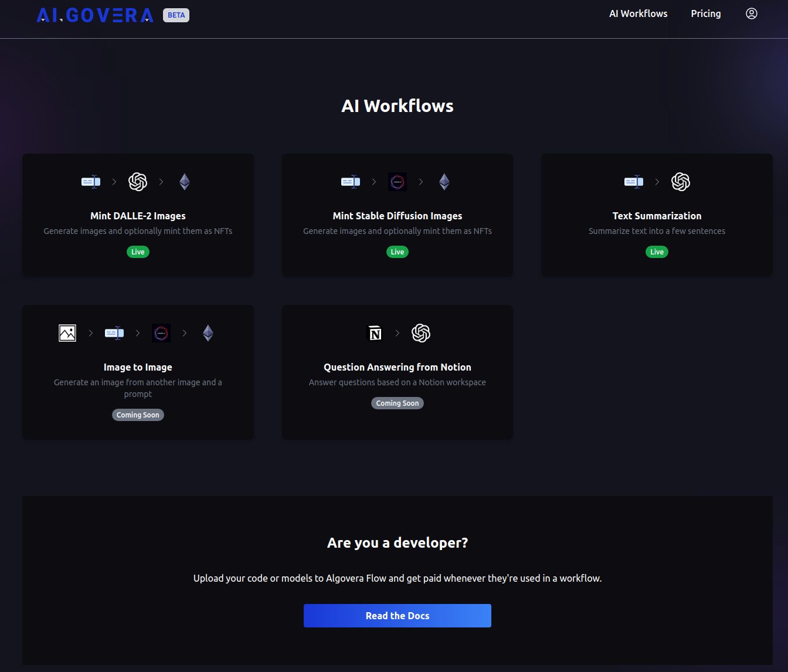
Task: Click text input icon in Mint Stable Diffusion card
Action: click(351, 182)
